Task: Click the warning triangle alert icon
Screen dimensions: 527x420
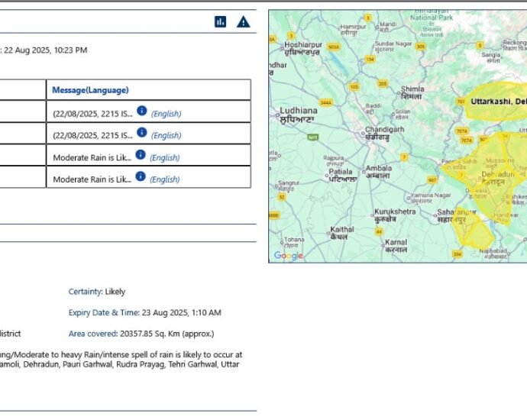Action: 243,21
